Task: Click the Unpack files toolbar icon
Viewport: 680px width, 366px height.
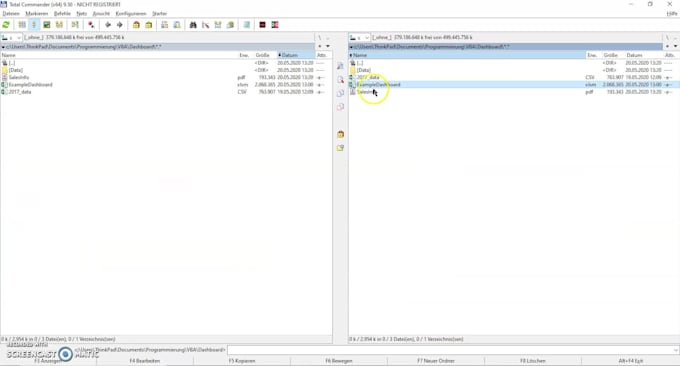Action: [149, 25]
